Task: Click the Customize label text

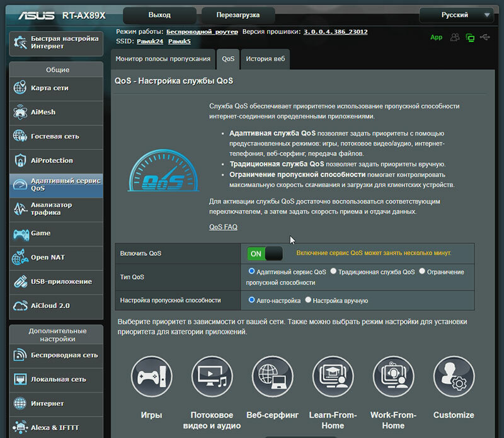Action: point(454,415)
